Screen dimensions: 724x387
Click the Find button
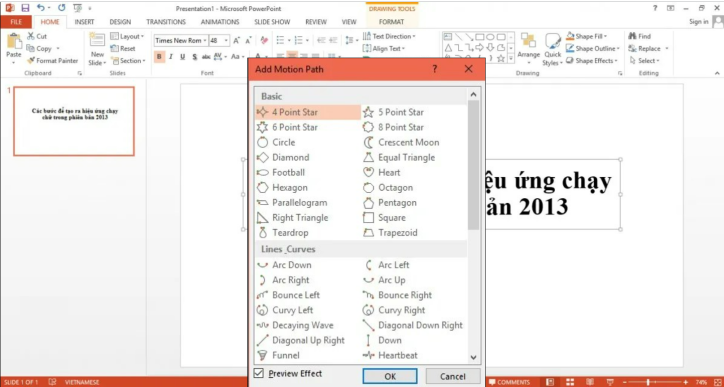(640, 36)
